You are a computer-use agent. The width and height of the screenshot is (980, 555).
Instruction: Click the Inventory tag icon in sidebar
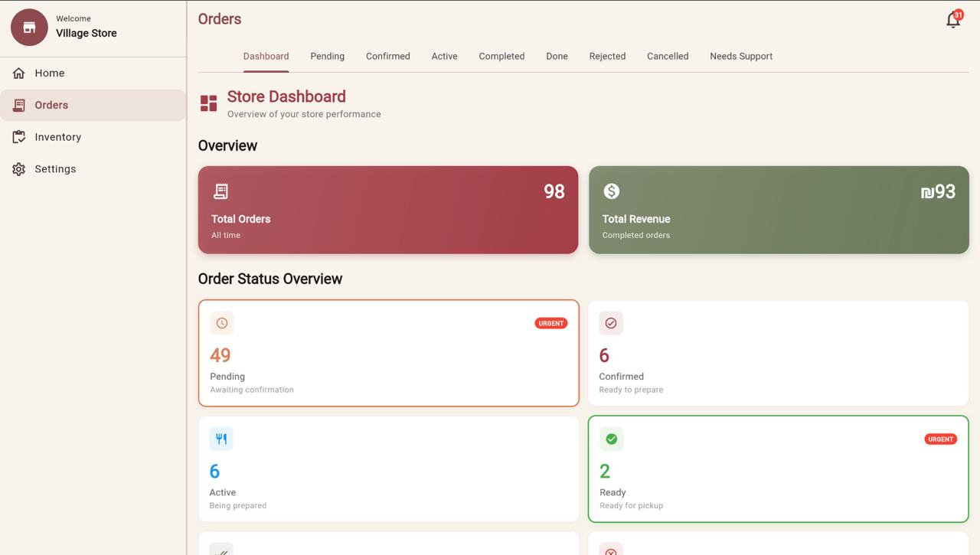(18, 136)
